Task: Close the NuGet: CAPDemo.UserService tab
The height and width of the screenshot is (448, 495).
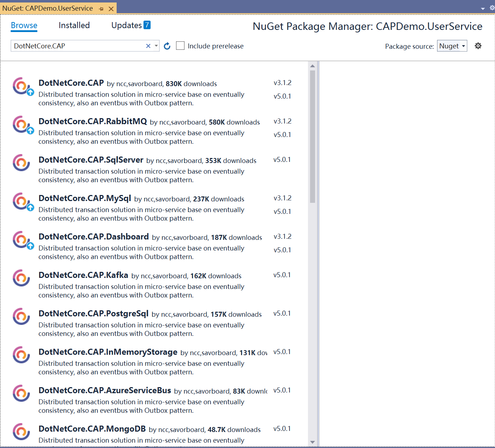Action: [x=111, y=9]
